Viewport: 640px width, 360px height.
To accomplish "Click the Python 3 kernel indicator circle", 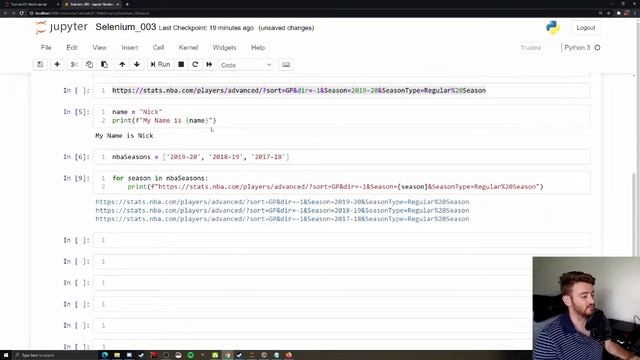I will point(598,48).
